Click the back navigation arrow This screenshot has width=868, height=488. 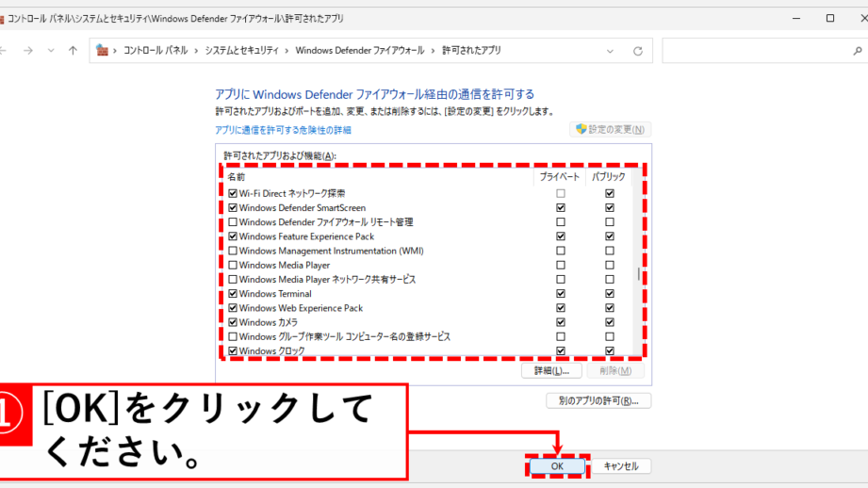coord(4,51)
